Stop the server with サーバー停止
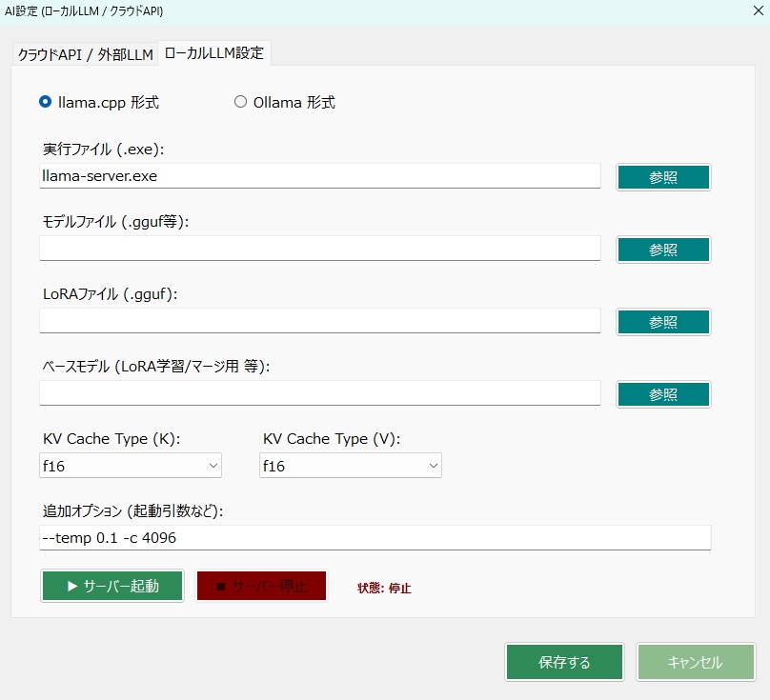The height and width of the screenshot is (700, 770). tap(261, 586)
